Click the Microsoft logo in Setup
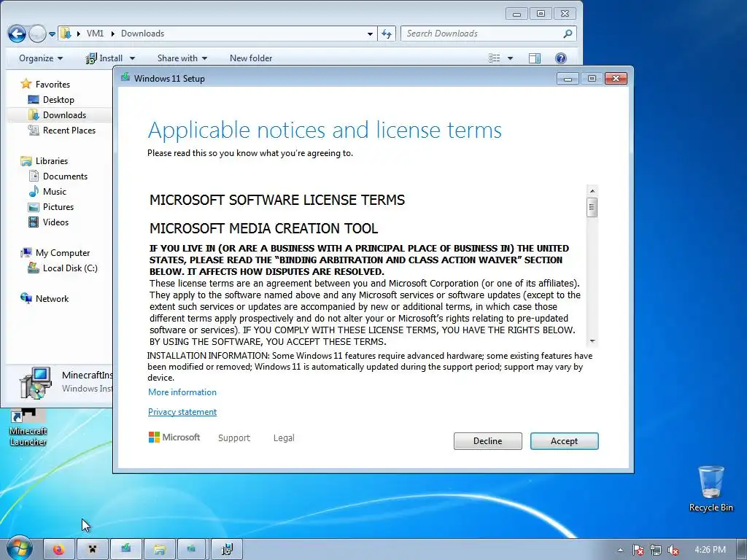This screenshot has height=560, width=747. (x=174, y=437)
